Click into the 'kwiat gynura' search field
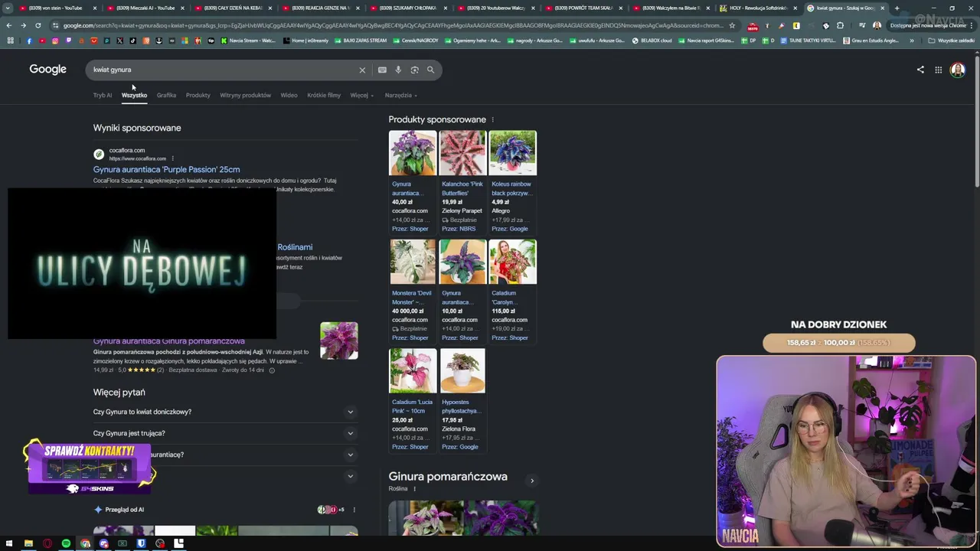Viewport: 980px width, 551px height. click(222, 70)
